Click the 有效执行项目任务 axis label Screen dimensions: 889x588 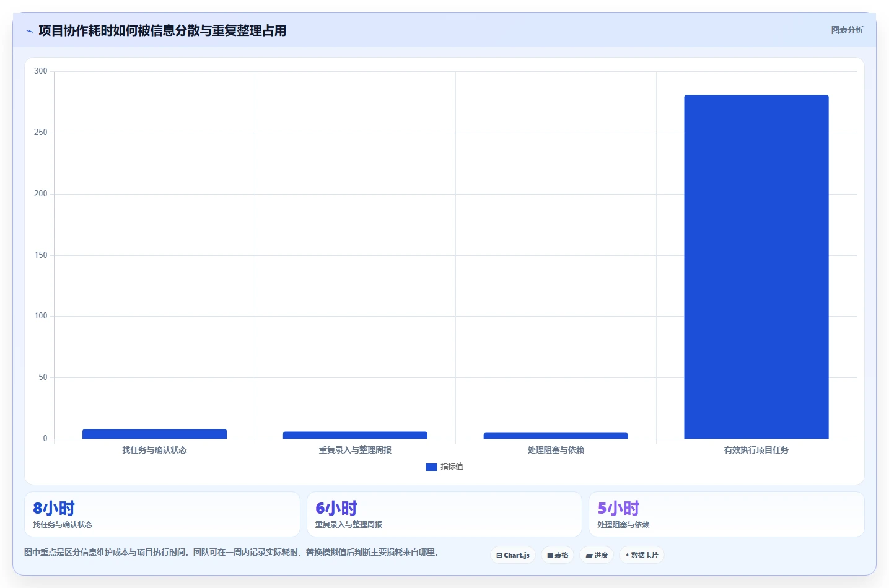[756, 450]
